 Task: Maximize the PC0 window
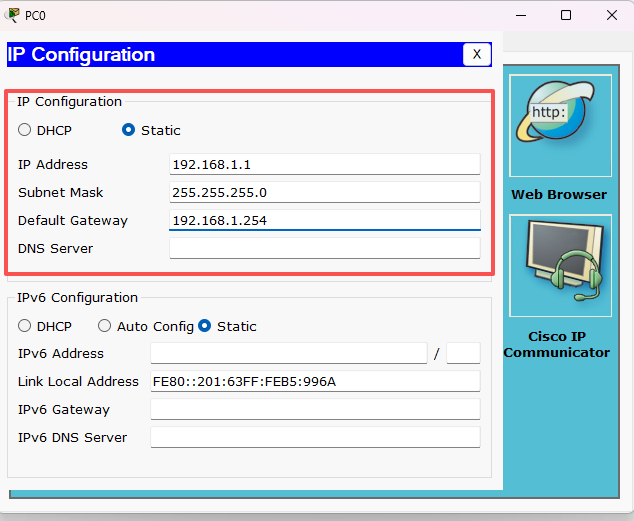point(566,15)
